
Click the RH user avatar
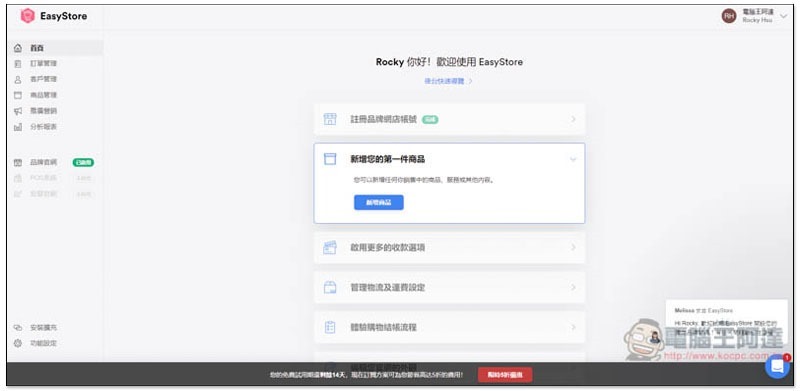pyautogui.click(x=729, y=16)
